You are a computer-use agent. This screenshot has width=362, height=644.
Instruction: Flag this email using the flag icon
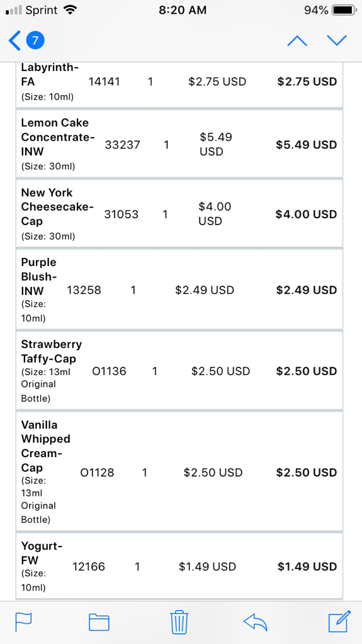tap(23, 622)
